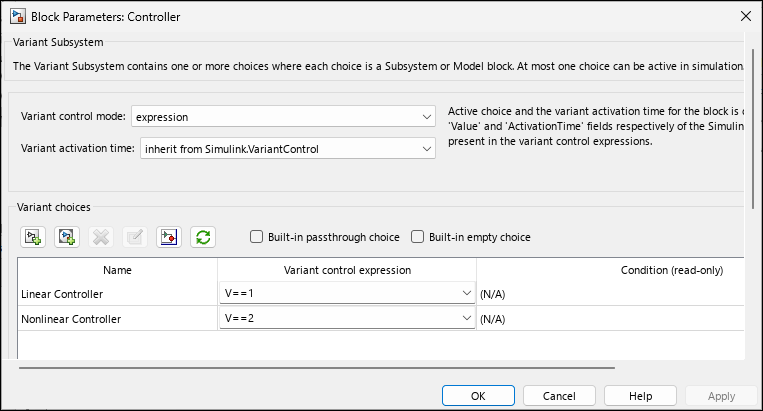The width and height of the screenshot is (763, 411).
Task: Click the Cancel button
Action: click(x=559, y=396)
